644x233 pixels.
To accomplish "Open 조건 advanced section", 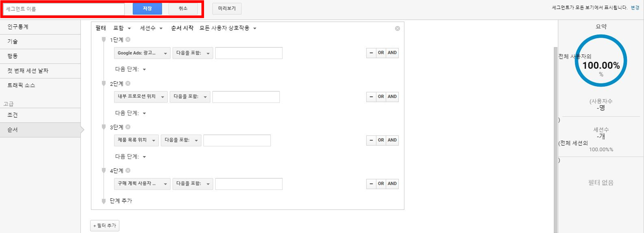I will pyautogui.click(x=40, y=115).
